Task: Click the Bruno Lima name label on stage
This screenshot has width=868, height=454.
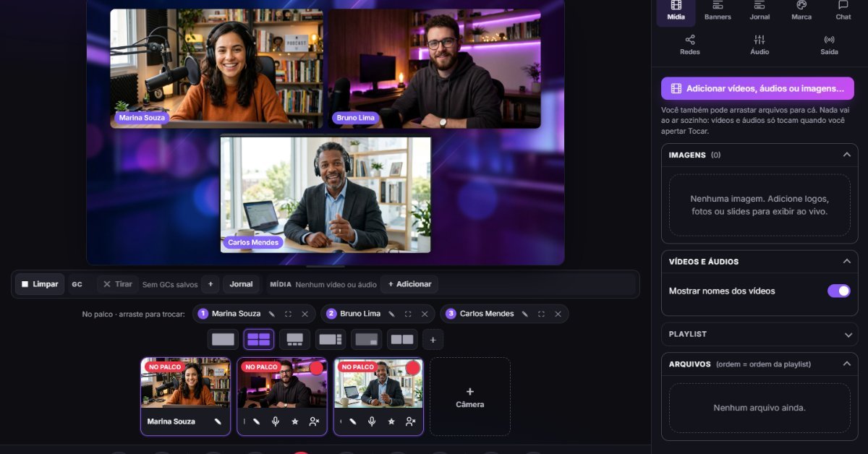Action: click(x=356, y=118)
